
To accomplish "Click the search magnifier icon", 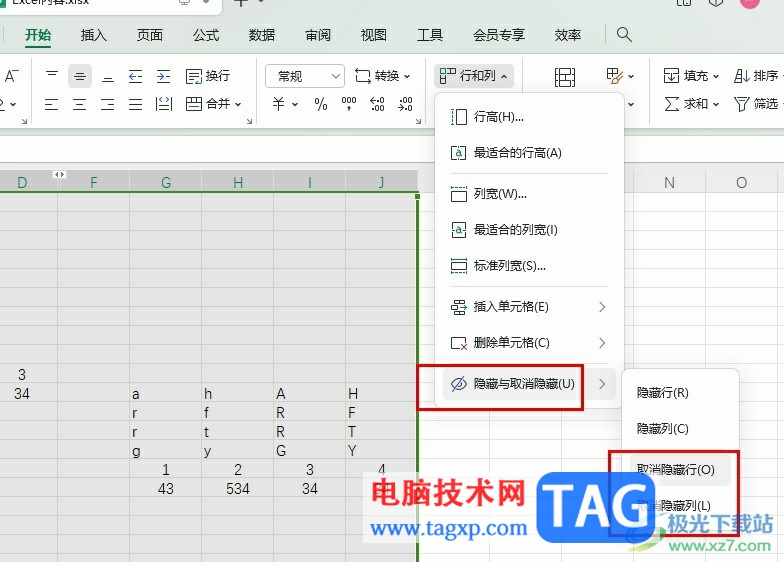I will [624, 34].
